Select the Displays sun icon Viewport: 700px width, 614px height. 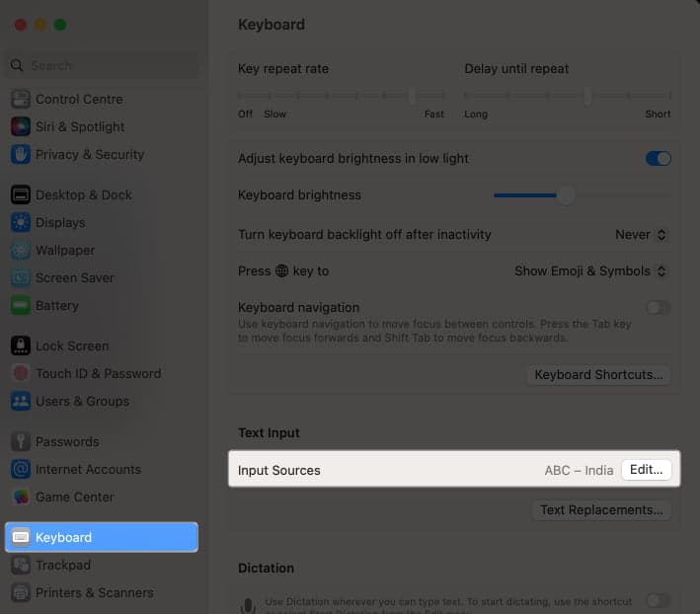[21, 223]
